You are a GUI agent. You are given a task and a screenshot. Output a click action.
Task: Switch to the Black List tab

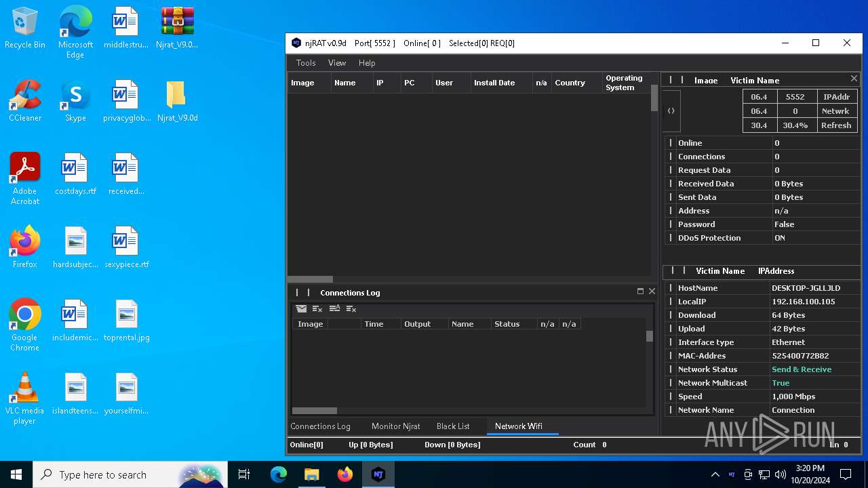pos(453,426)
